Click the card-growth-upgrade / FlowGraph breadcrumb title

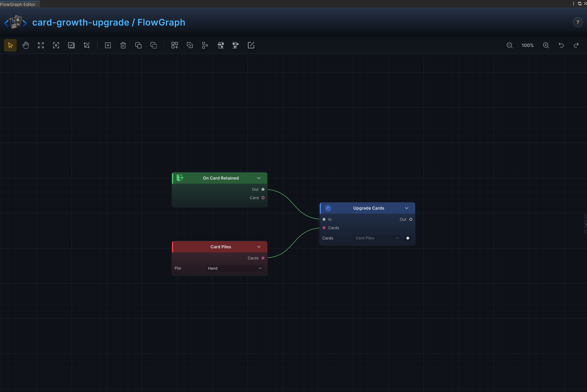[109, 22]
